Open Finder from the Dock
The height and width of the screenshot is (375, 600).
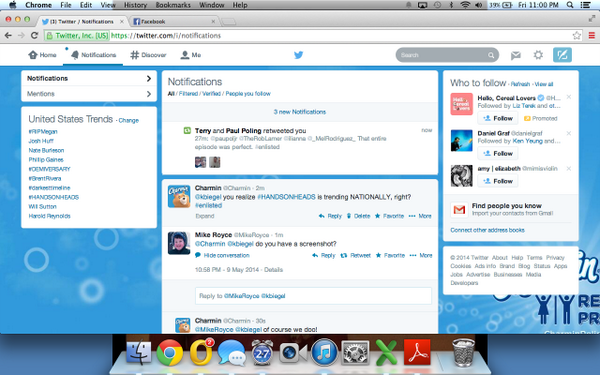tap(139, 352)
